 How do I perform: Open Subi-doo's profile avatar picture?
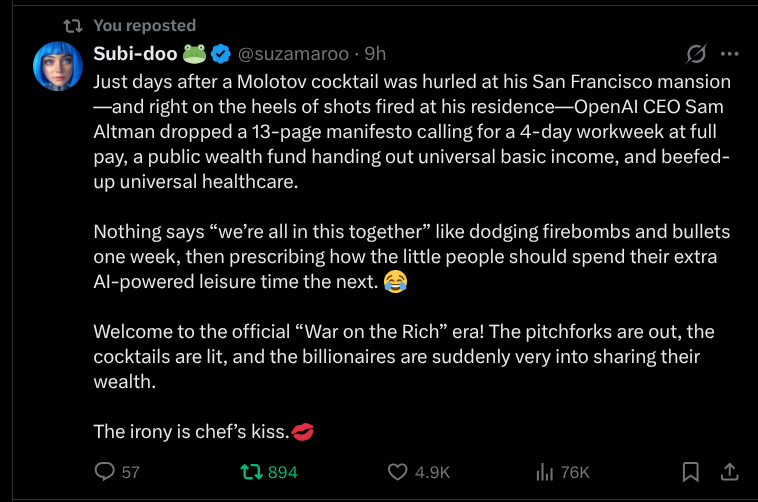click(x=58, y=66)
